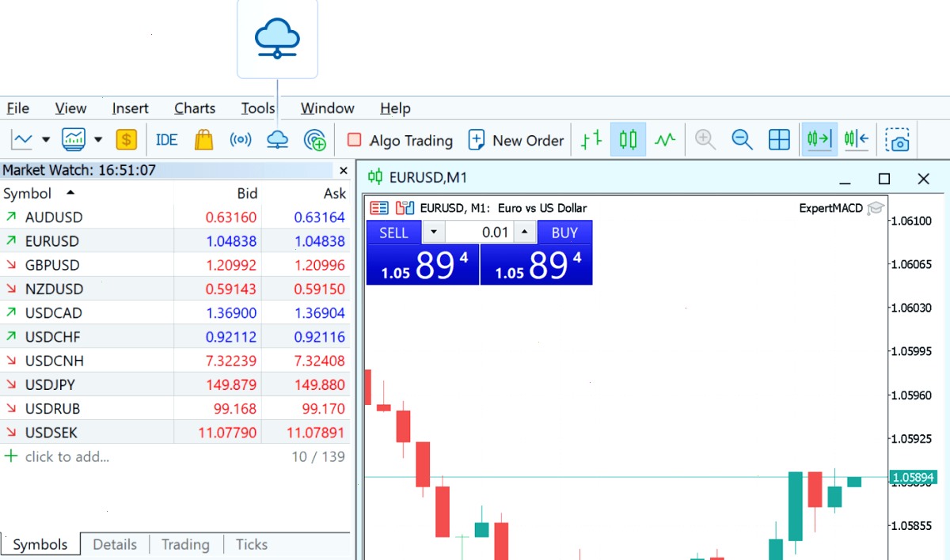Select the USDCHF row
950x560 pixels.
[175, 337]
